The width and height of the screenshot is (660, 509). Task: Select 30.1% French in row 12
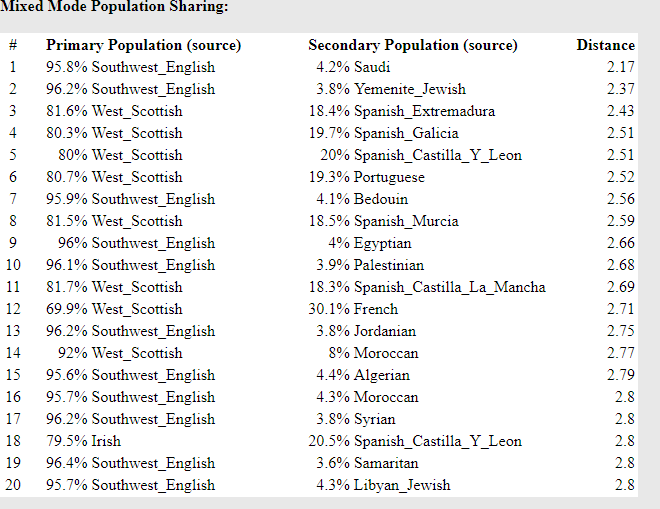tap(353, 309)
